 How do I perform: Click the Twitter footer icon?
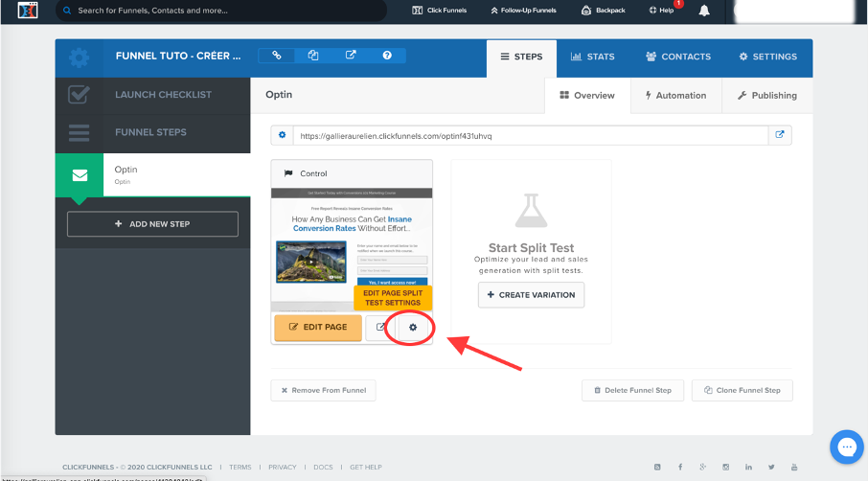(x=771, y=468)
